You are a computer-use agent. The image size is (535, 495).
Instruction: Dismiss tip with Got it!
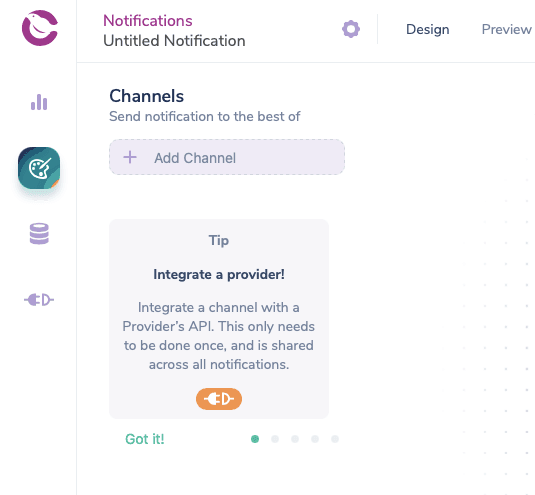[145, 439]
